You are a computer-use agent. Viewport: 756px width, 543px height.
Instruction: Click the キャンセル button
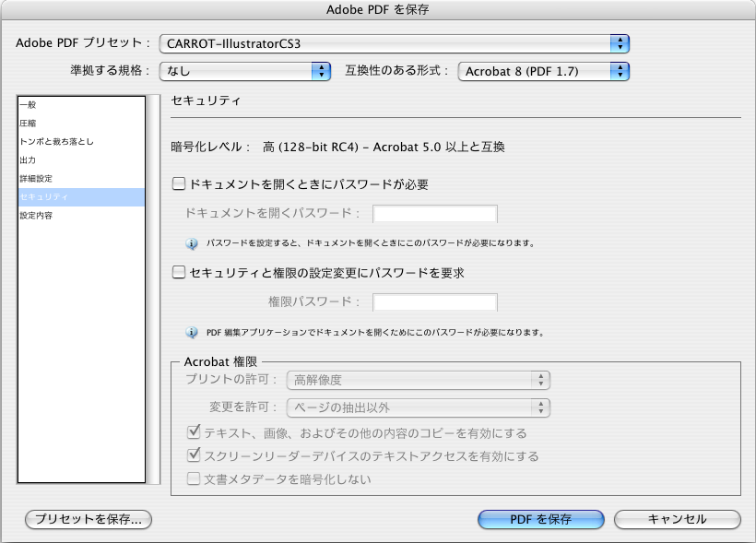point(676,519)
